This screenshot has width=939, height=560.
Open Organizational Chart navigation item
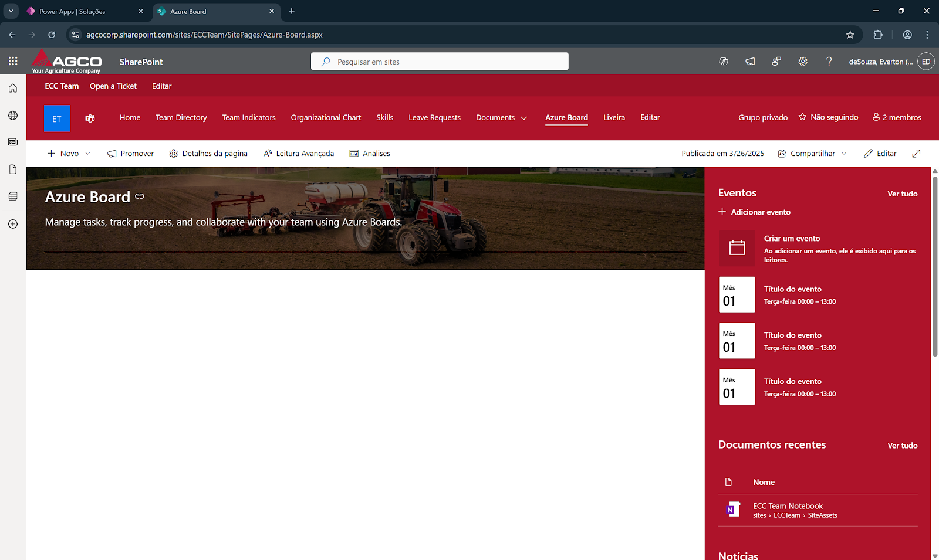[x=326, y=117]
